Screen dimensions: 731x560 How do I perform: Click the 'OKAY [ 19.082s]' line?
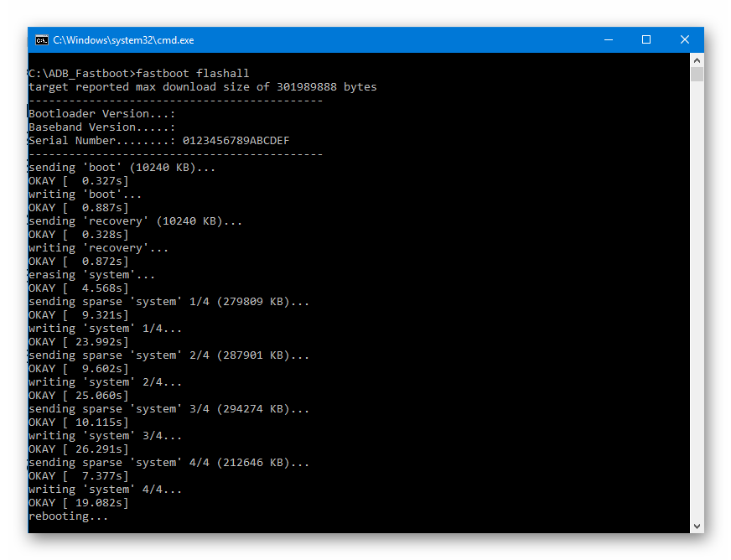[x=78, y=503]
